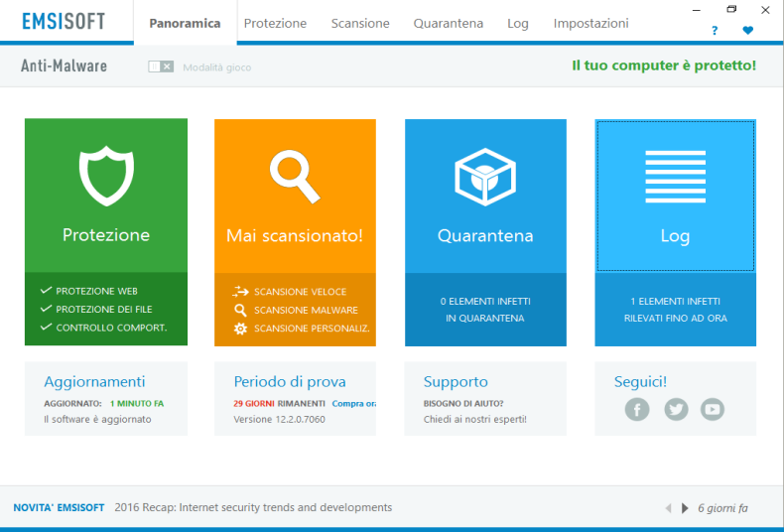
Task: Click Versione 12.2.0.7060 text
Action: [279, 420]
